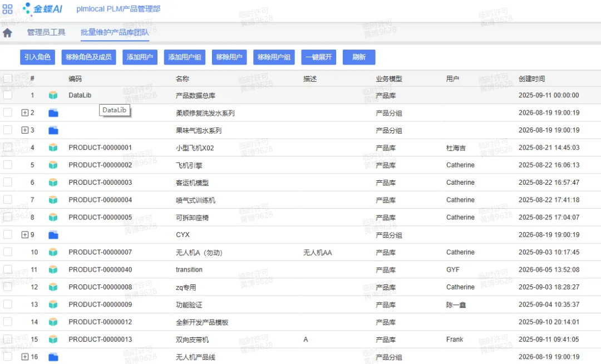This screenshot has width=601, height=364.
Task: Tick the checkbox for the CYX row
Action: tap(8, 234)
